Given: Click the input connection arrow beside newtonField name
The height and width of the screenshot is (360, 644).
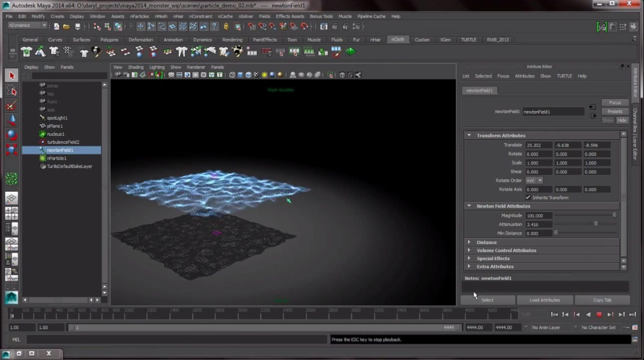Looking at the screenshot, I should click(x=592, y=107).
